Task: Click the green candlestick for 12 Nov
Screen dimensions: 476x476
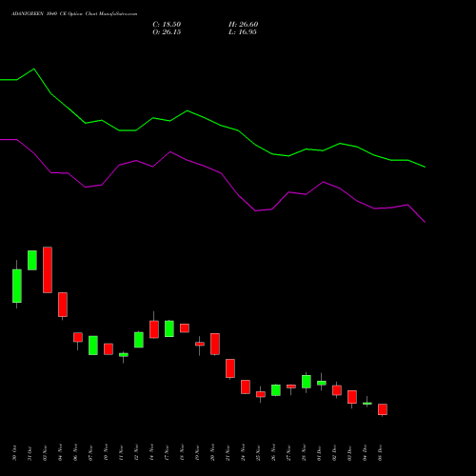Action: 139,340
